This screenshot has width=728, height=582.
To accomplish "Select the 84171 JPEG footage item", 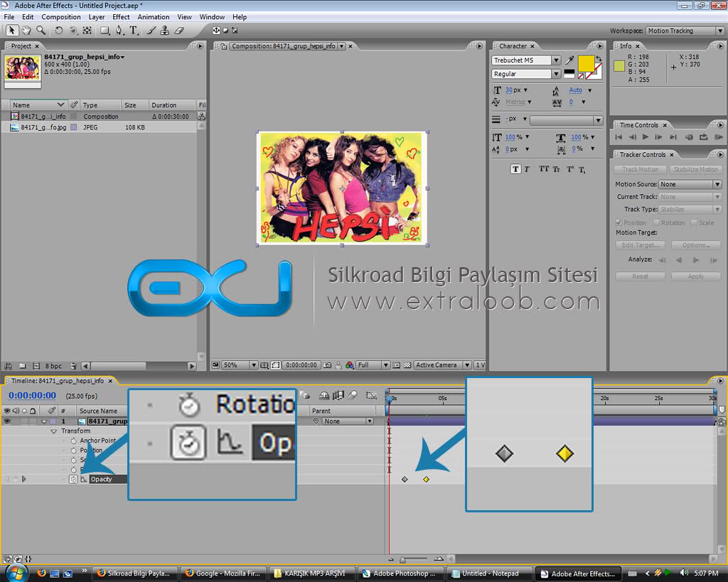I will [98, 127].
